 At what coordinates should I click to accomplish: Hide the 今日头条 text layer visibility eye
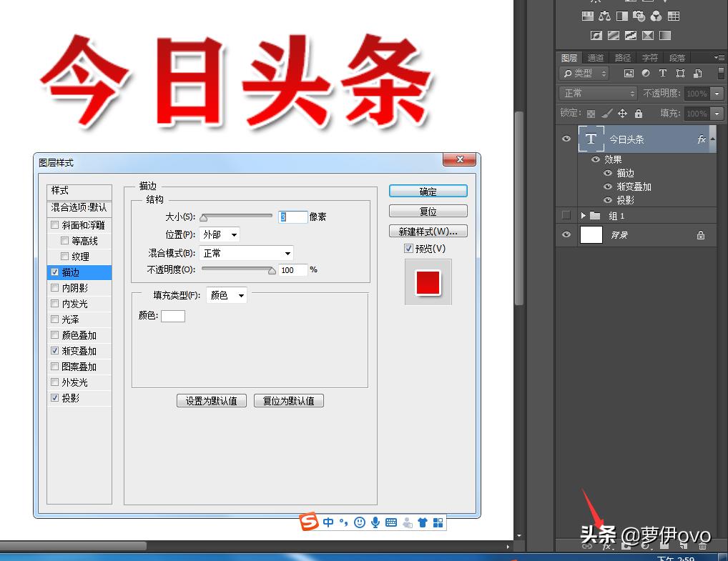(x=566, y=139)
